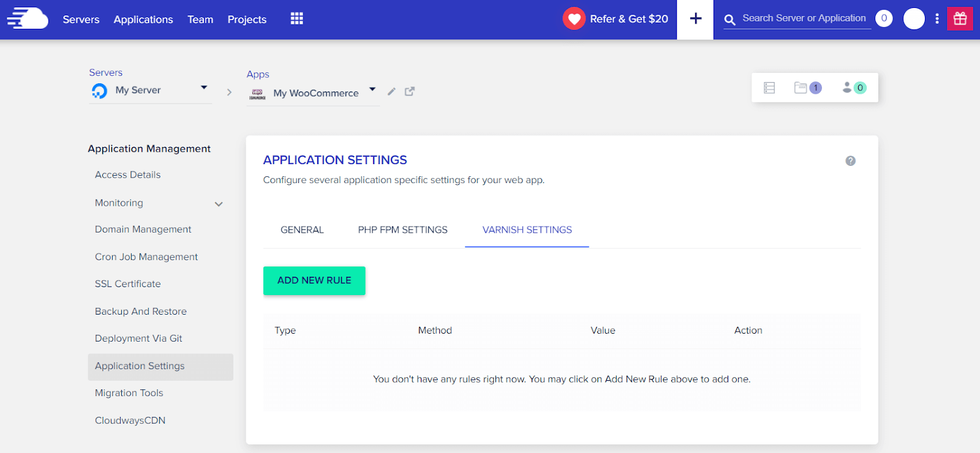Click the Method column header
This screenshot has height=453, width=980.
click(435, 331)
